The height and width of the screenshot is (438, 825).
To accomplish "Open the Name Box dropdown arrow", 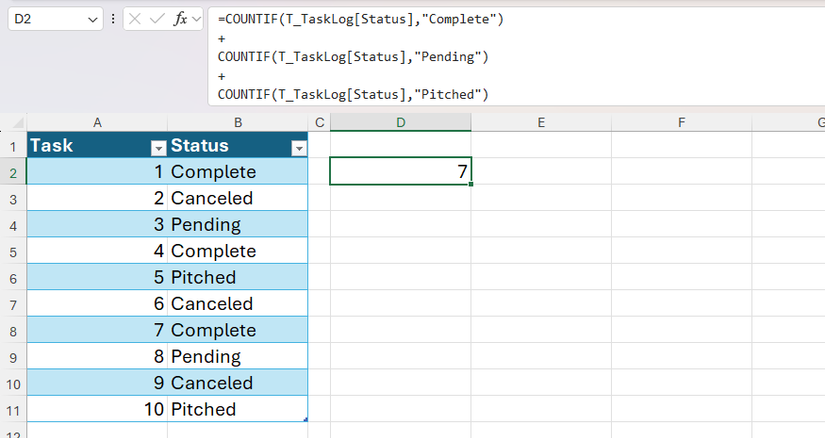I will 93,20.
